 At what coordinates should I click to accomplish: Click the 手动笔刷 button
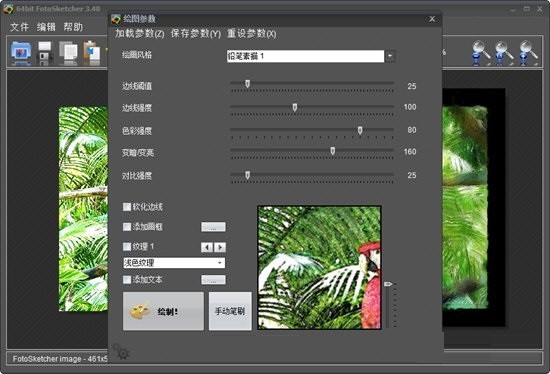[x=230, y=311]
